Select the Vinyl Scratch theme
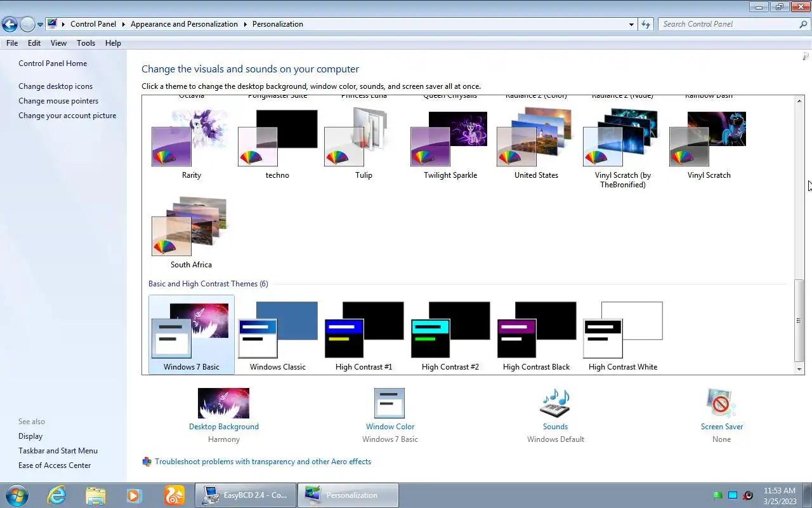The width and height of the screenshot is (812, 508). point(709,144)
